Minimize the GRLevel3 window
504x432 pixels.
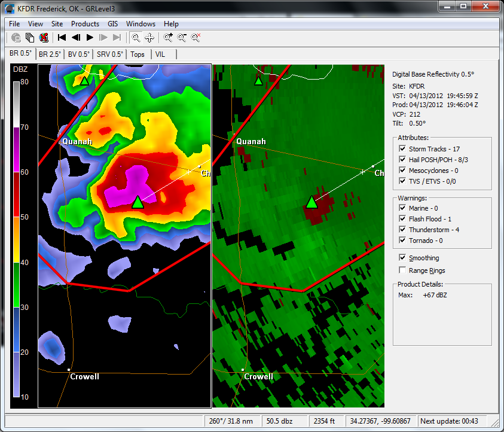tap(447, 7)
